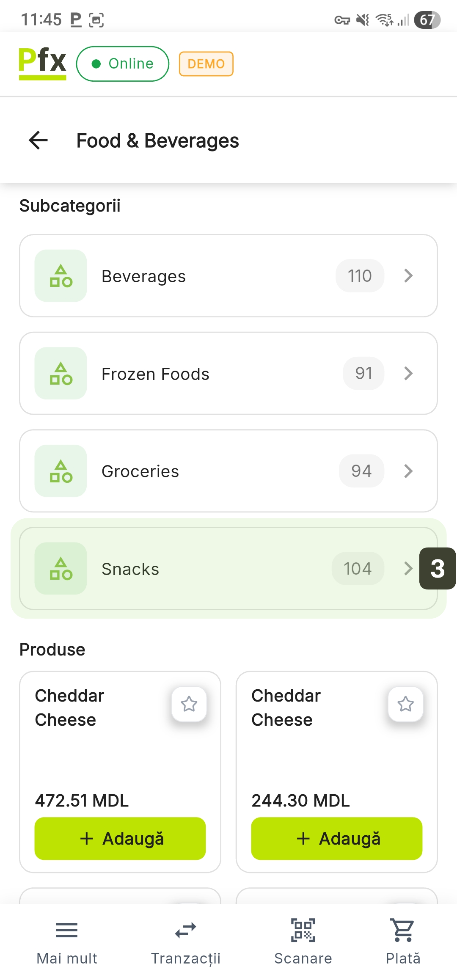Switch to the Tranzacții tab
457x980 pixels.
(x=186, y=940)
